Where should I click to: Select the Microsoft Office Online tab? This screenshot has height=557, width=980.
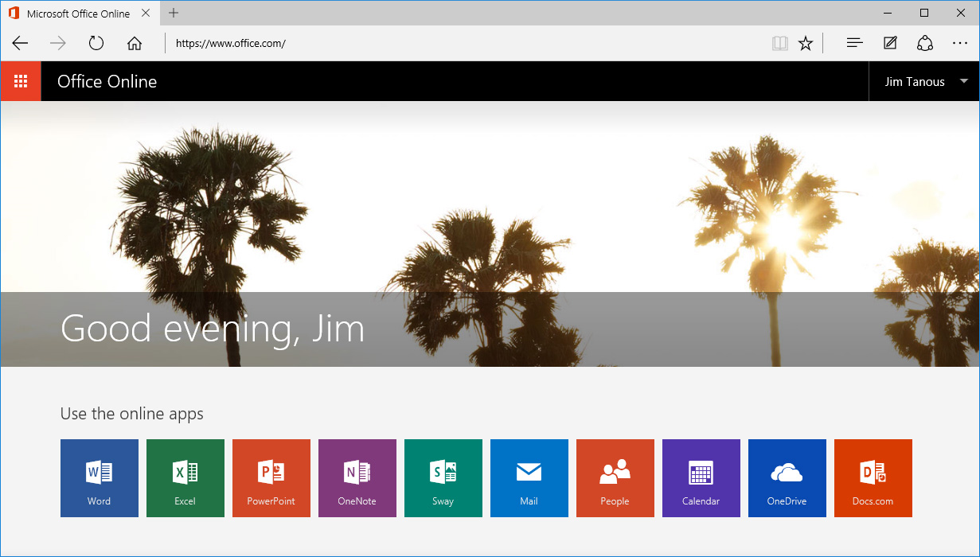pos(80,13)
